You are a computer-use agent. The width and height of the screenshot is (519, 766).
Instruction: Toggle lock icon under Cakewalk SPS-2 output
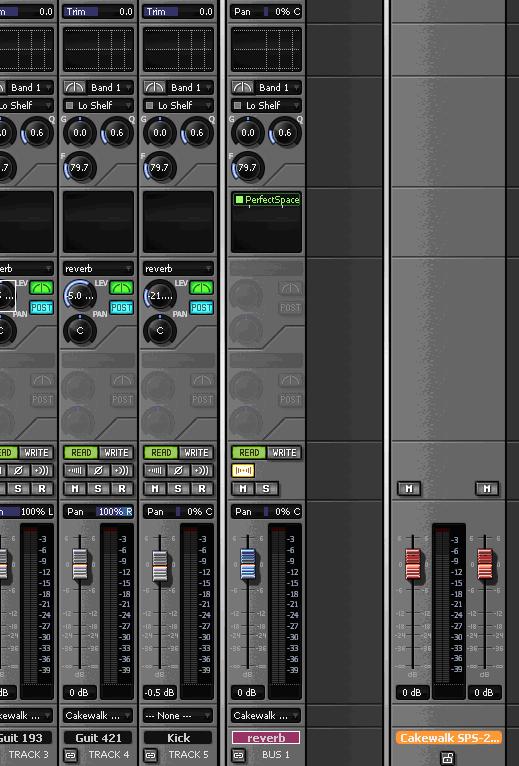pos(448,758)
